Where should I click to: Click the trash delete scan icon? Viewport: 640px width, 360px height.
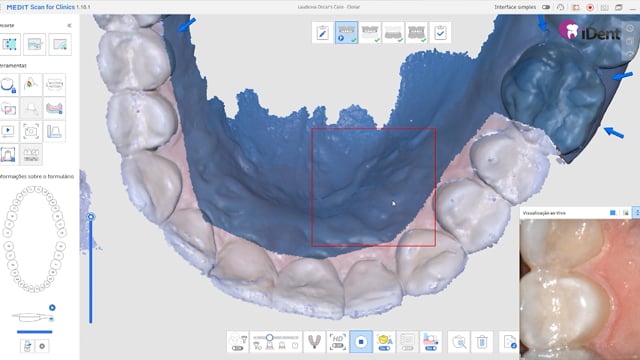click(x=482, y=342)
